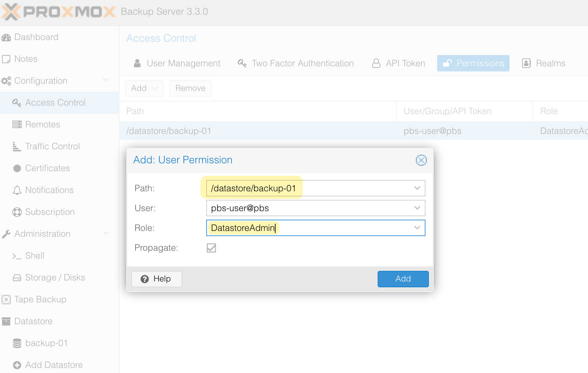Open the Dashboard view
Image resolution: width=588 pixels, height=373 pixels.
pos(6,37)
